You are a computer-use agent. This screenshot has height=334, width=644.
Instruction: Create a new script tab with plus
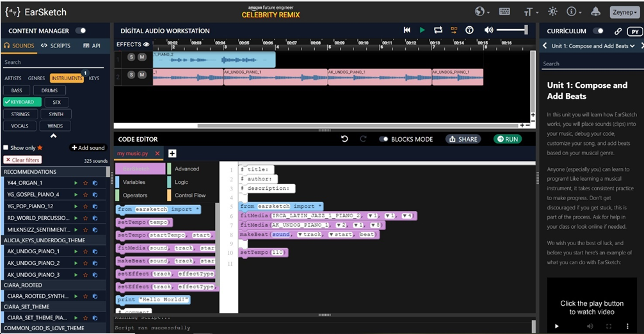172,153
